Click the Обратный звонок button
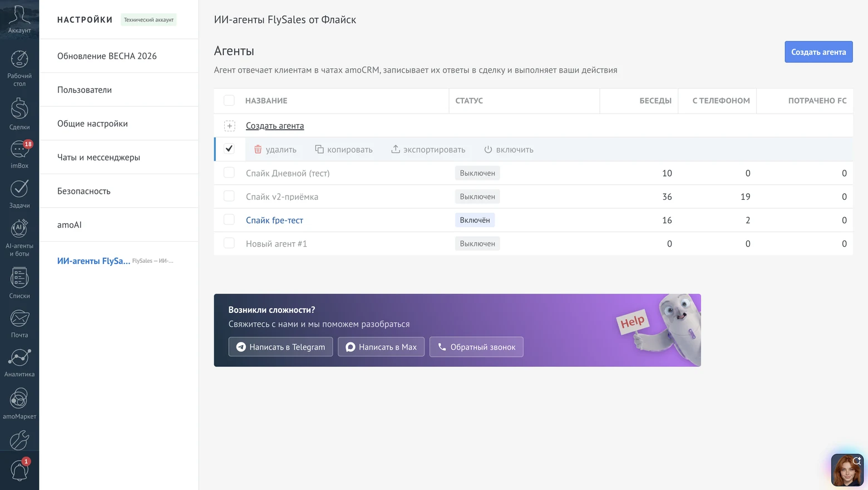868x490 pixels. [476, 347]
